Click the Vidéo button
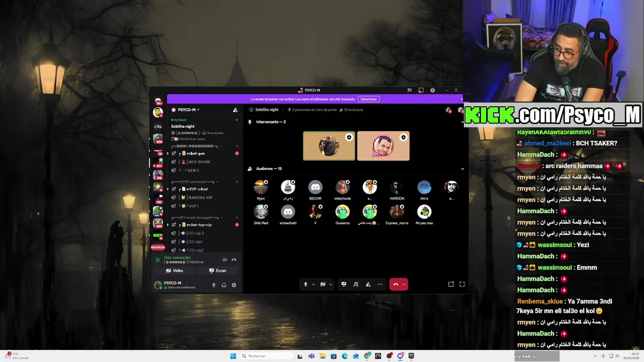Viewport: 644px width, 362px height. coord(175,270)
